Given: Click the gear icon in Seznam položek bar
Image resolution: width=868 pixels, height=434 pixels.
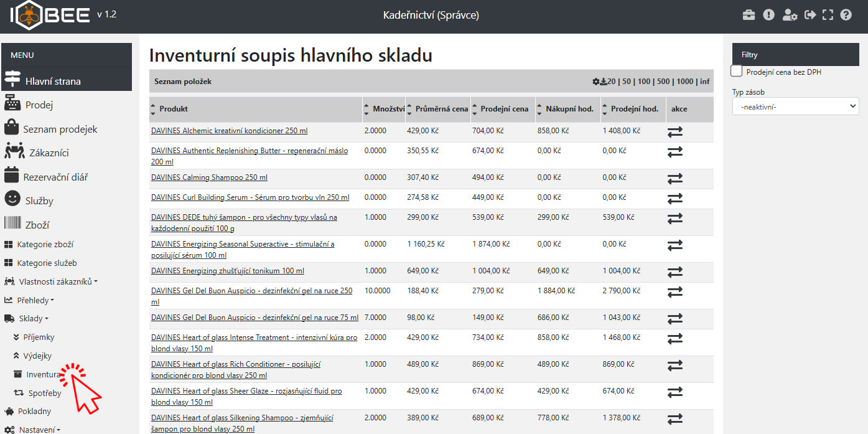Looking at the screenshot, I should (x=596, y=82).
